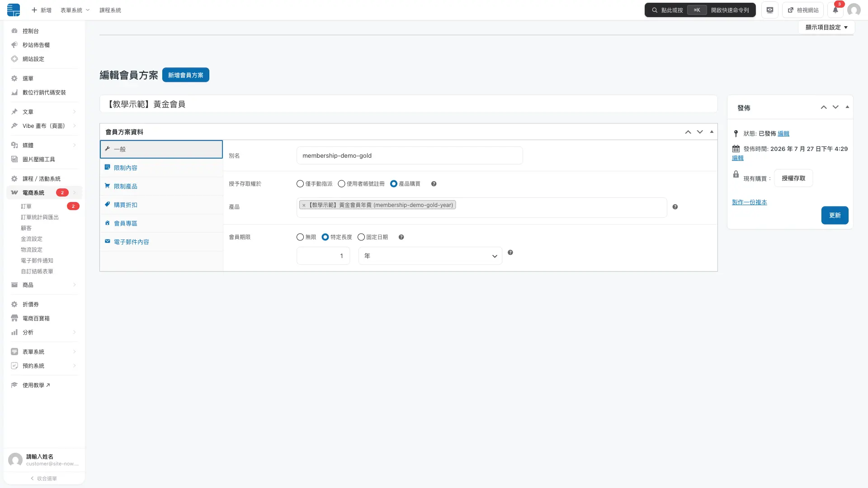
Task: Expand the 顯示項目設定 dropdown
Action: click(x=826, y=27)
